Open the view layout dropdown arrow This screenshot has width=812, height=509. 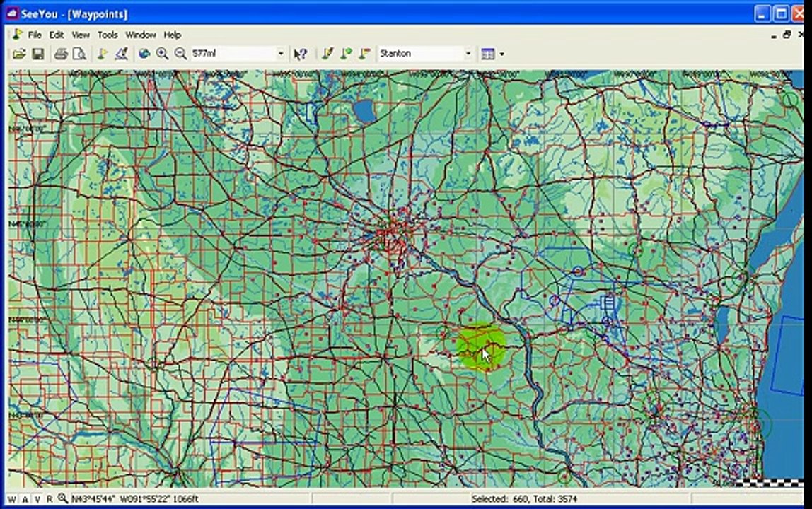pyautogui.click(x=501, y=54)
